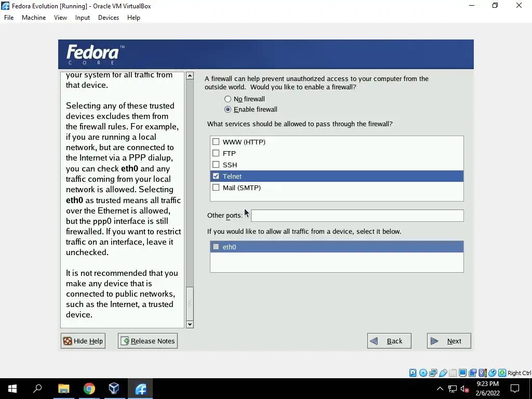This screenshot has height=399, width=532.
Task: Click the USB devices indicator icon
Action: pos(443,373)
